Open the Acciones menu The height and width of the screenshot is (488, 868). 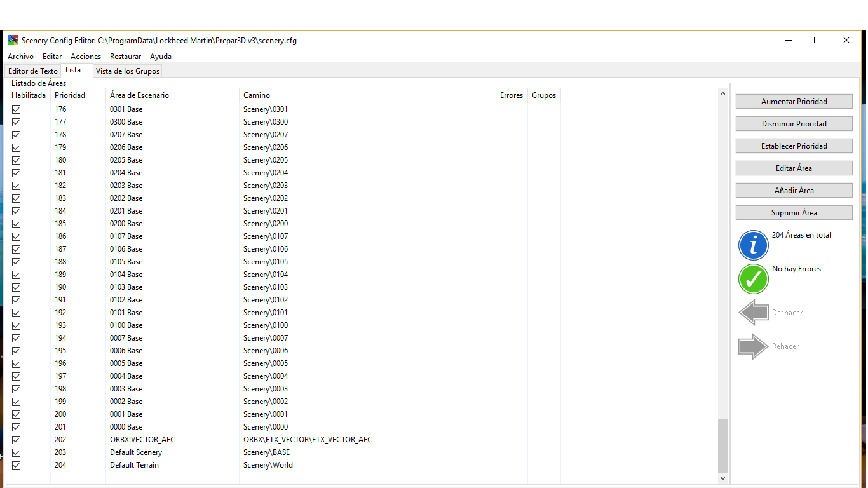point(86,57)
